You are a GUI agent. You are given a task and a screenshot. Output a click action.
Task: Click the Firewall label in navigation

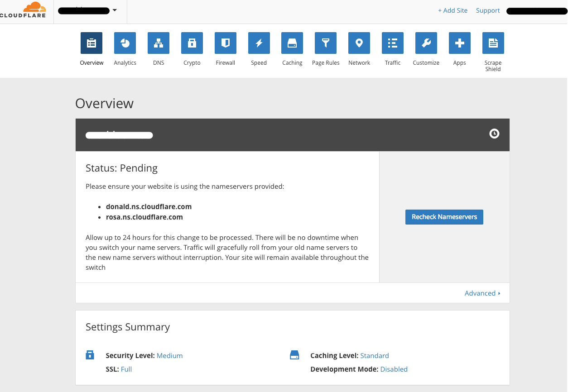click(226, 63)
